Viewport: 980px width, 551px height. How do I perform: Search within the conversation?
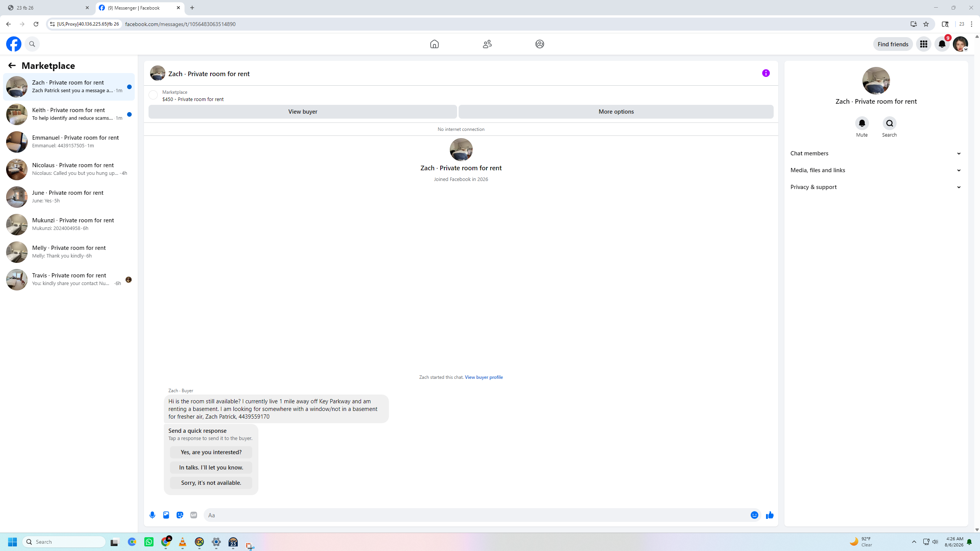click(889, 123)
